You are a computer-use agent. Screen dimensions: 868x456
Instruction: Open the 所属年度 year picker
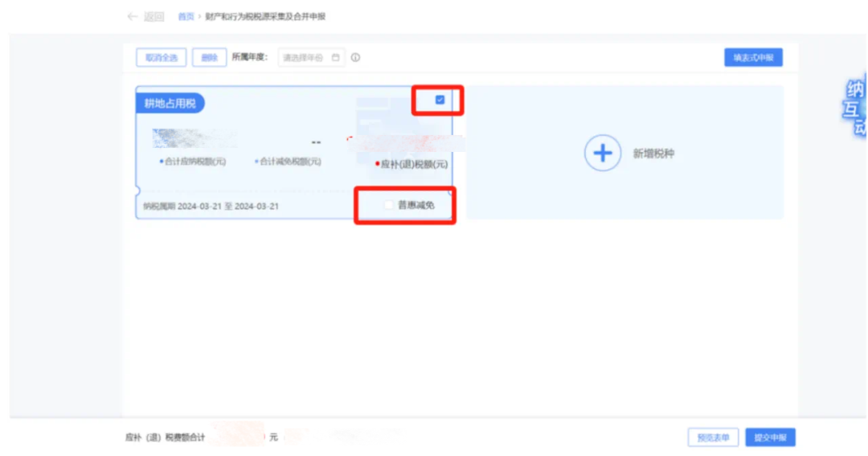tap(304, 58)
